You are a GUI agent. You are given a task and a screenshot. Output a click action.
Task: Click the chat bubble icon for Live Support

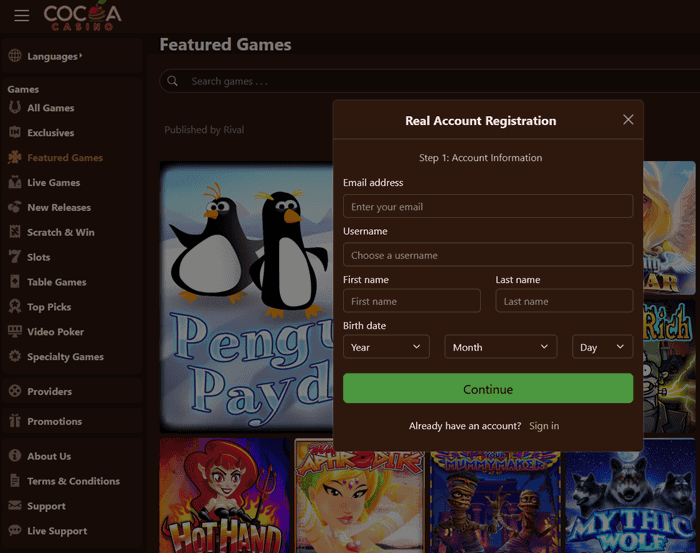15,530
